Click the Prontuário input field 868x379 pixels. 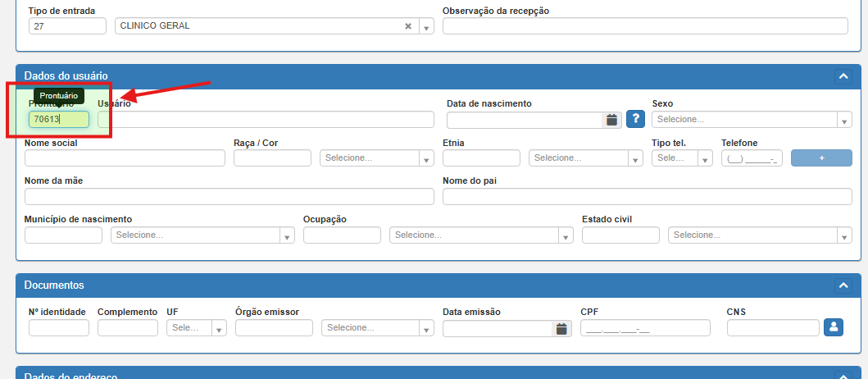point(59,120)
